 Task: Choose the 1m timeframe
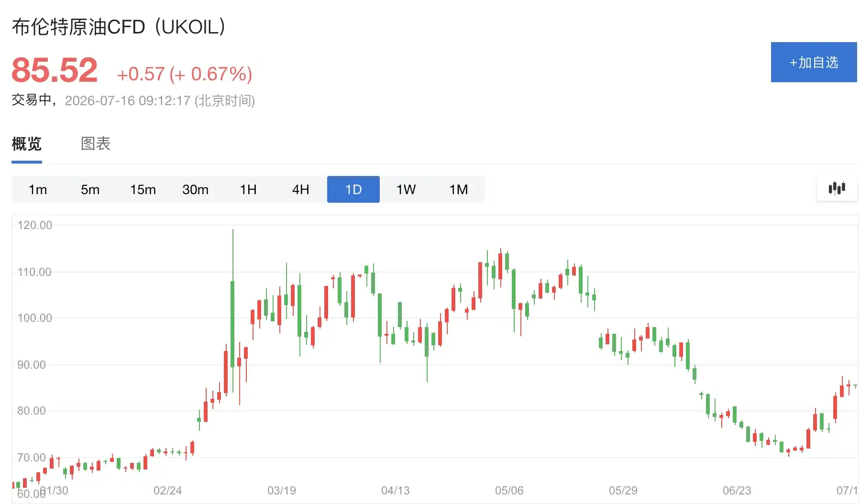tap(38, 189)
